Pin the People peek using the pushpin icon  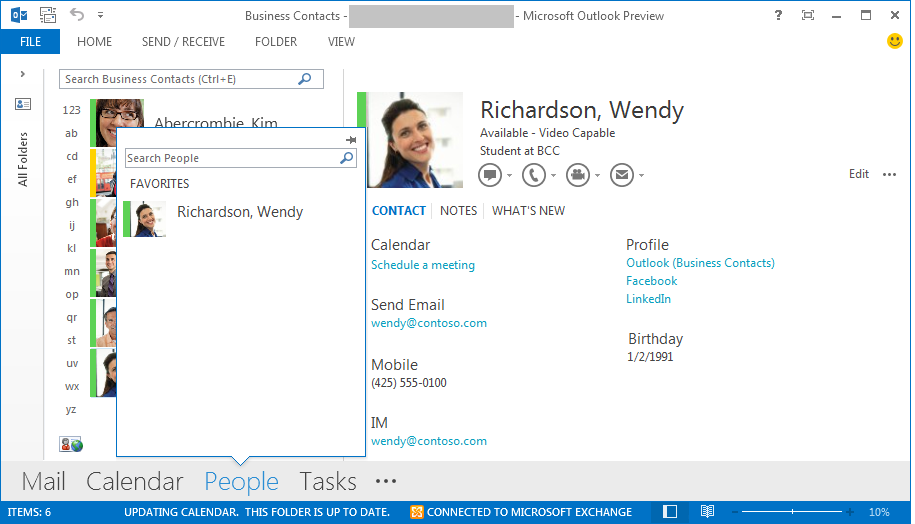click(350, 140)
